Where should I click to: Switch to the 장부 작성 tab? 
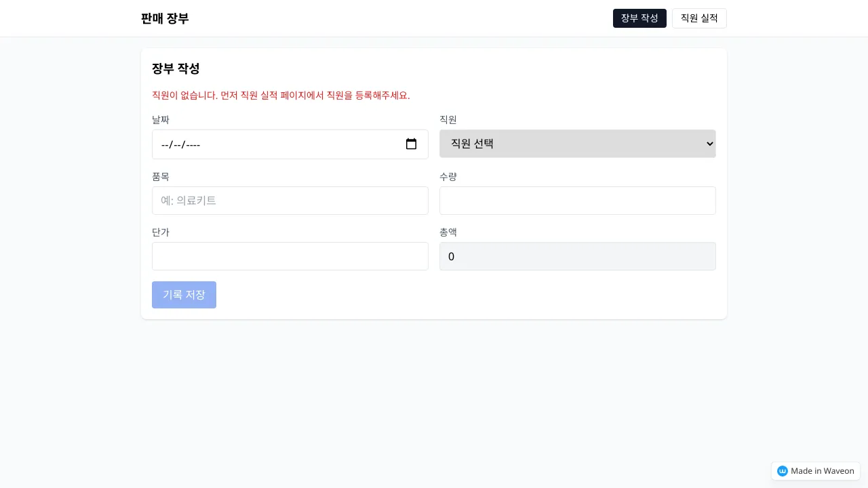coord(639,18)
